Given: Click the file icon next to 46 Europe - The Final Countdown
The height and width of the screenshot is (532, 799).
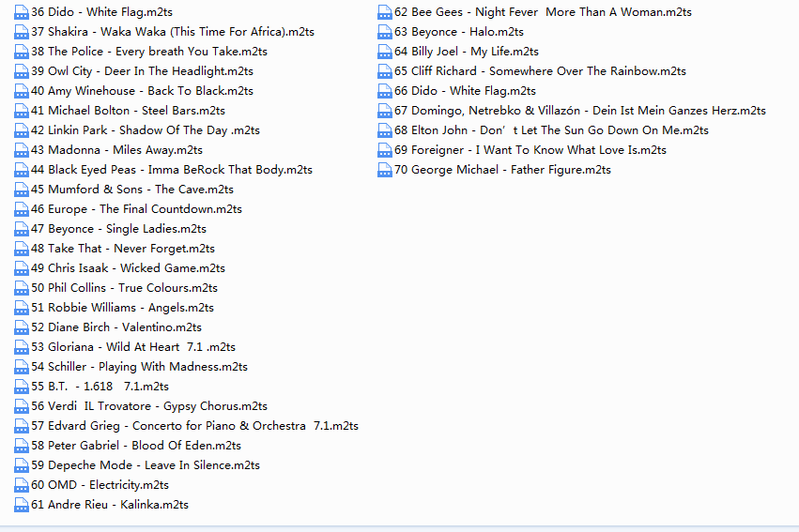Looking at the screenshot, I should (x=22, y=209).
